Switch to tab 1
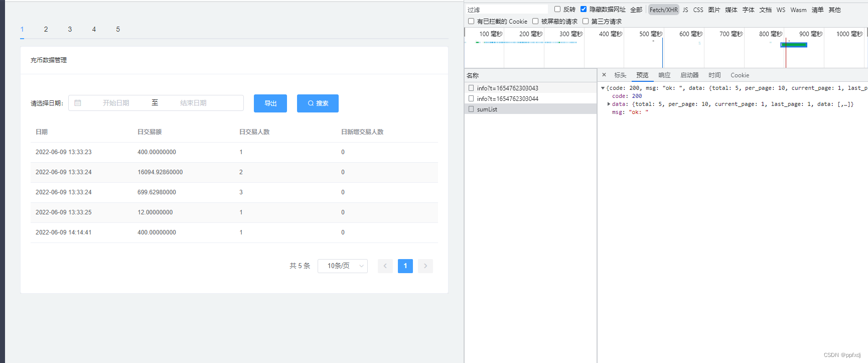Viewport: 868px width, 363px height. [22, 29]
